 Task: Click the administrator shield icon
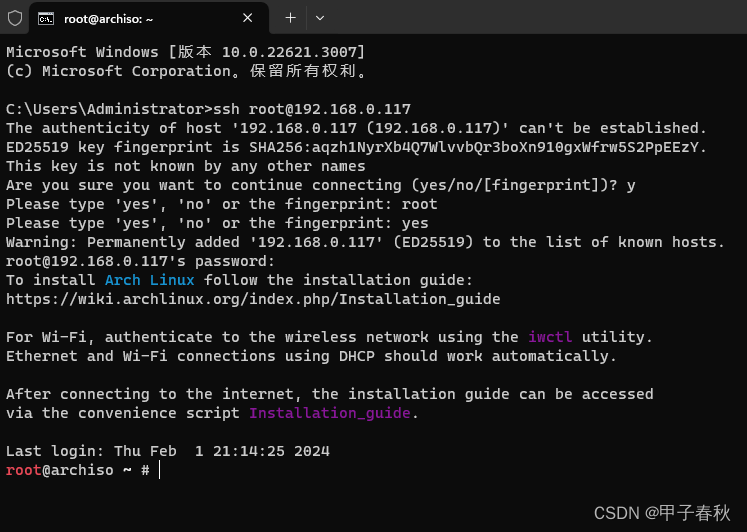tap(15, 18)
